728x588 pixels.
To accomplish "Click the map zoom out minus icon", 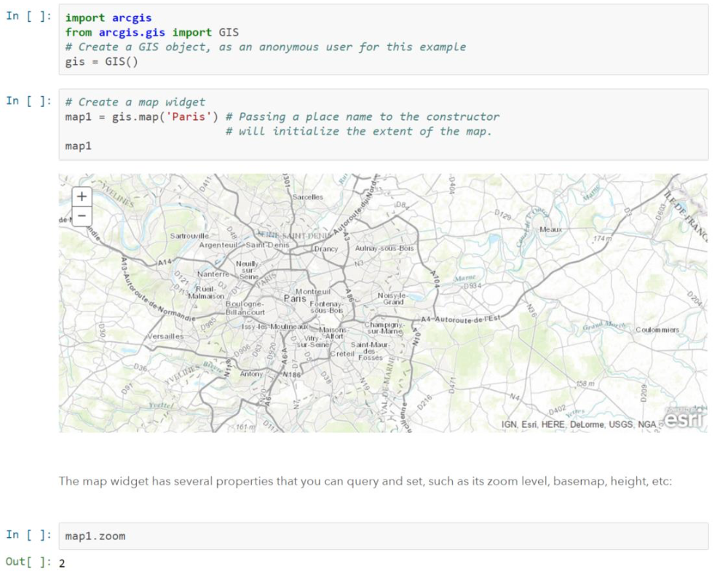I will tap(82, 215).
